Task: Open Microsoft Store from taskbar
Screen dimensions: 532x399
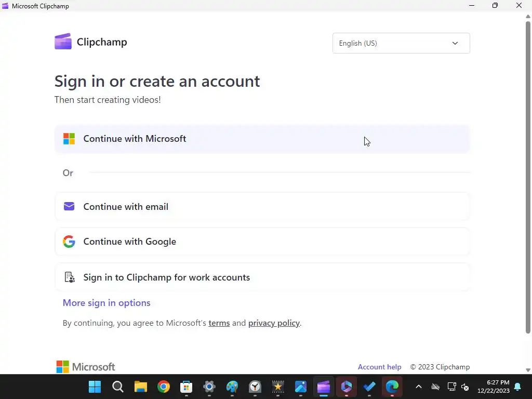Action: pyautogui.click(x=187, y=387)
